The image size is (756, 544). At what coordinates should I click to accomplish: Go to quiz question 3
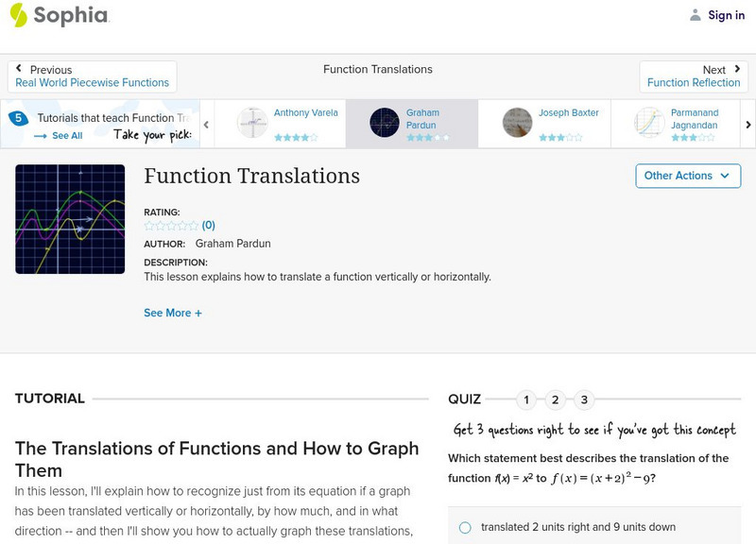585,399
